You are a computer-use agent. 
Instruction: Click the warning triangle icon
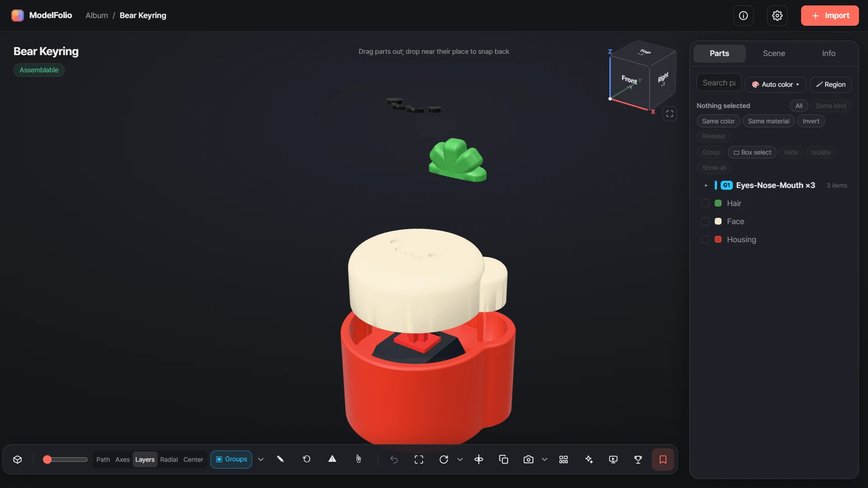point(332,459)
